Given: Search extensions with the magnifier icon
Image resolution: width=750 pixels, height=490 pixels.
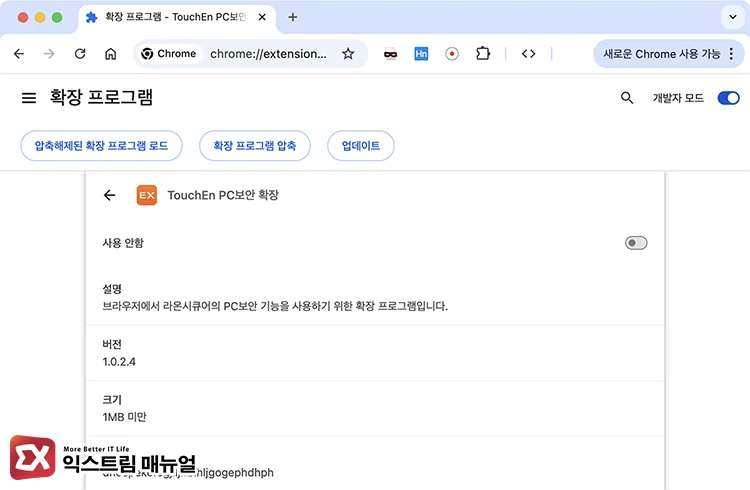Looking at the screenshot, I should 627,98.
